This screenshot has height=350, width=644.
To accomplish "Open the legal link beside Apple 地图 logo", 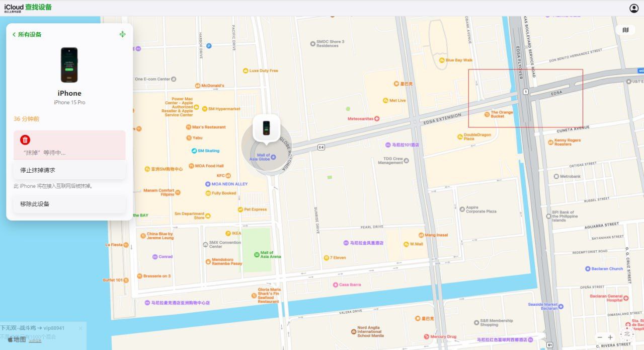I will coord(35,341).
